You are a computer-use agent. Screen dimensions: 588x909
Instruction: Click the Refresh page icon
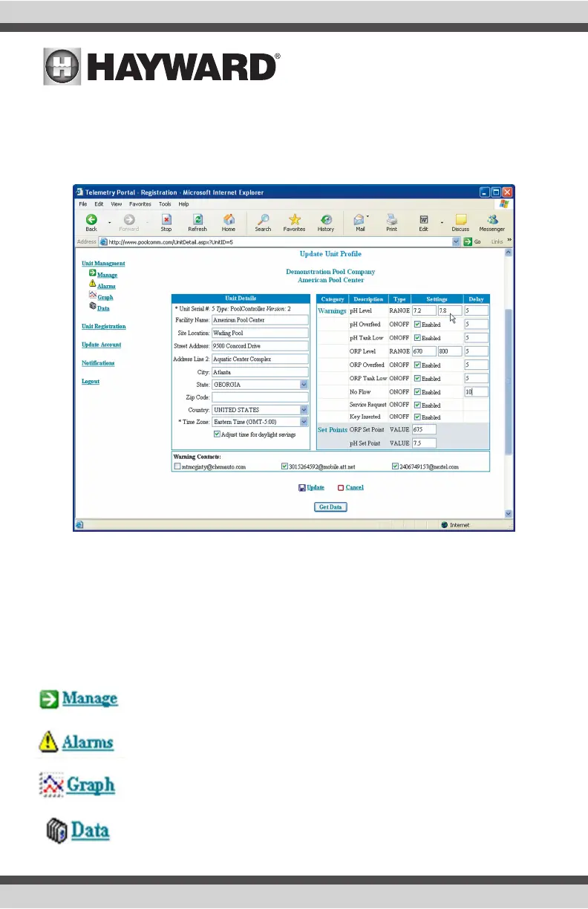click(x=197, y=219)
